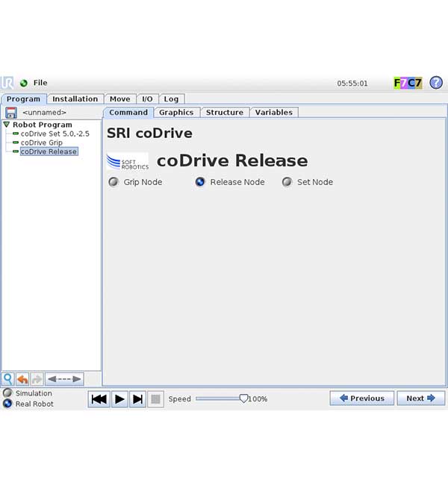This screenshot has width=448, height=485.
Task: Open the Move tab
Action: click(119, 99)
